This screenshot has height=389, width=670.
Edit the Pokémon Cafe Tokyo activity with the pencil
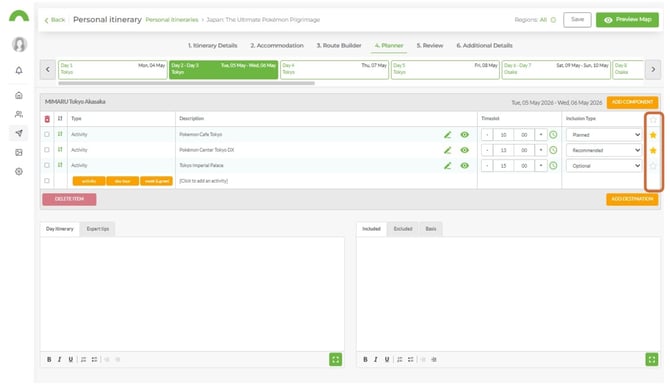click(x=447, y=135)
